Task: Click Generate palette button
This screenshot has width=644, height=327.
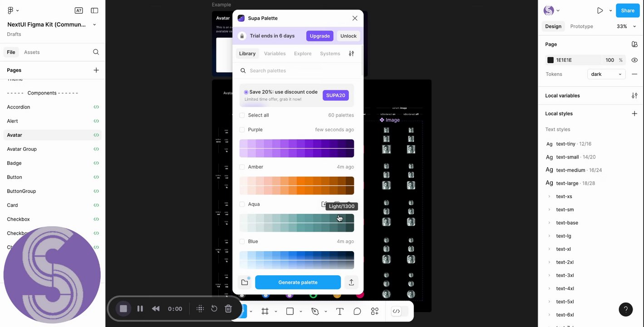Action: click(x=298, y=282)
